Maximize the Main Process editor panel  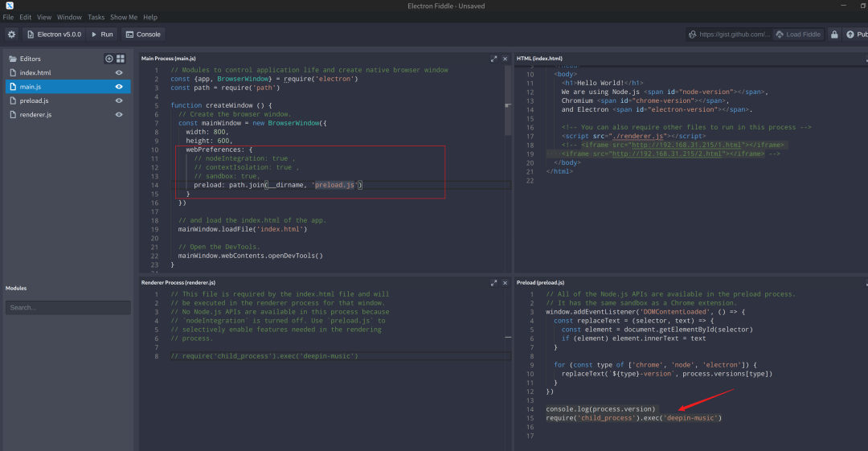point(494,59)
